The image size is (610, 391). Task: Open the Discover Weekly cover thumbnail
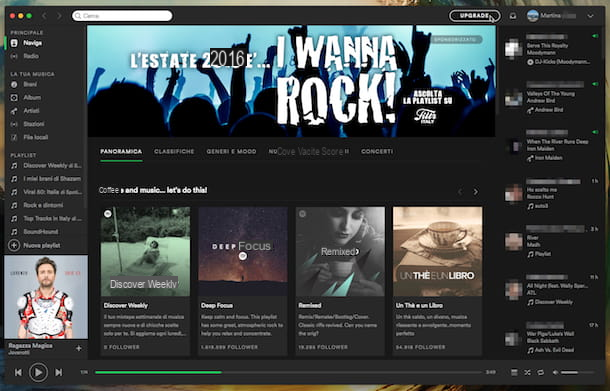(145, 251)
